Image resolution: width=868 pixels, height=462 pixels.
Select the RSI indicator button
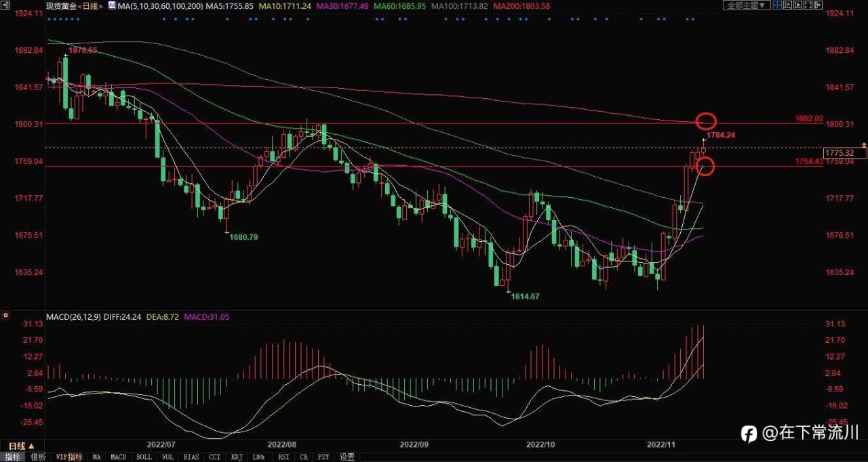[282, 457]
